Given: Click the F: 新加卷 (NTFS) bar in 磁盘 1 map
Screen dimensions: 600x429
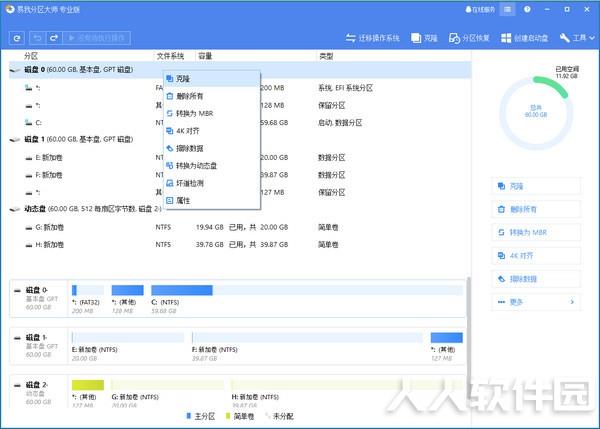Looking at the screenshot, I should pyautogui.click(x=307, y=338).
